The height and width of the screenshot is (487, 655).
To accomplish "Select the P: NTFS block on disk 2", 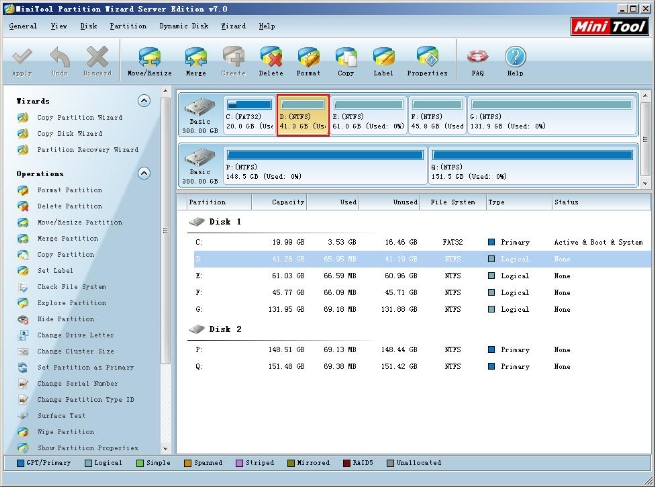I will point(325,165).
